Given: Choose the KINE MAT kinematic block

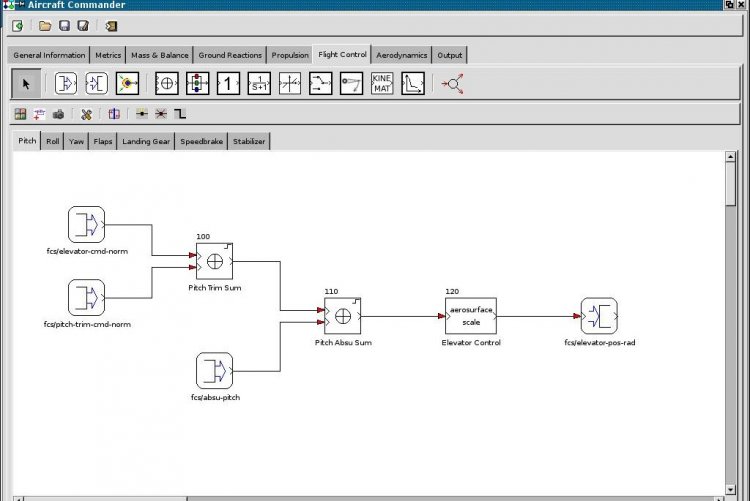Looking at the screenshot, I should coord(382,84).
